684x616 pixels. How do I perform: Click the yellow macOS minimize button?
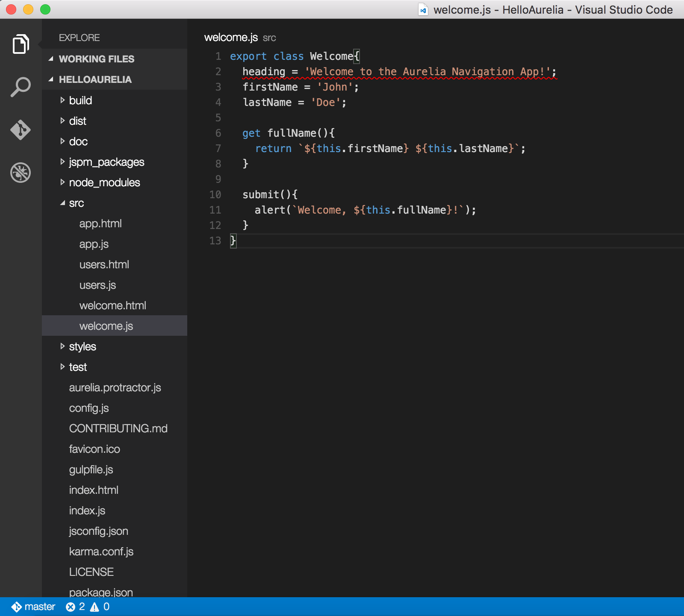[28, 9]
